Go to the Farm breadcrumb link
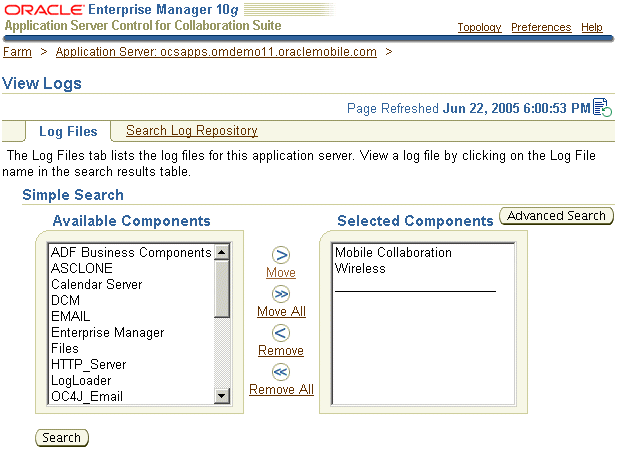This screenshot has height=452, width=618. pyautogui.click(x=17, y=51)
